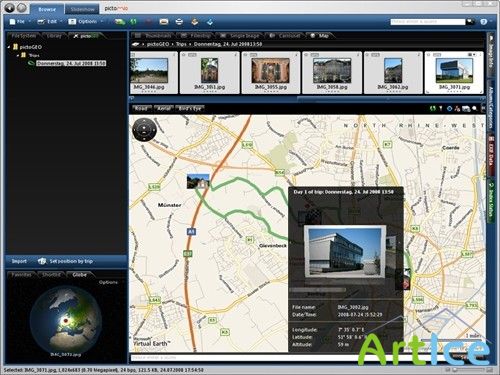Click the route path icon in map toolbar
The height and width of the screenshot is (375, 500).
point(457,109)
